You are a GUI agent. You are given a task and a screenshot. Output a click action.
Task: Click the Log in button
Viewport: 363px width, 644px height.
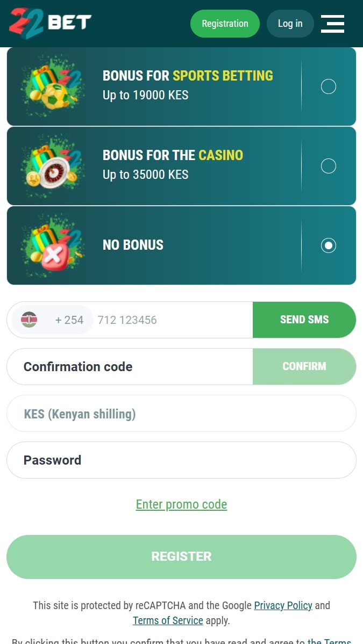tap(290, 24)
